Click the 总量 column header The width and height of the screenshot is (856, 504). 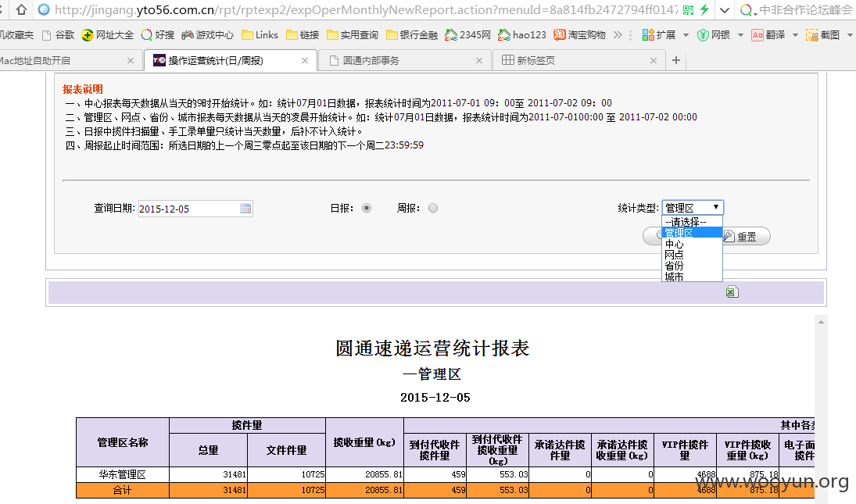pyautogui.click(x=208, y=450)
